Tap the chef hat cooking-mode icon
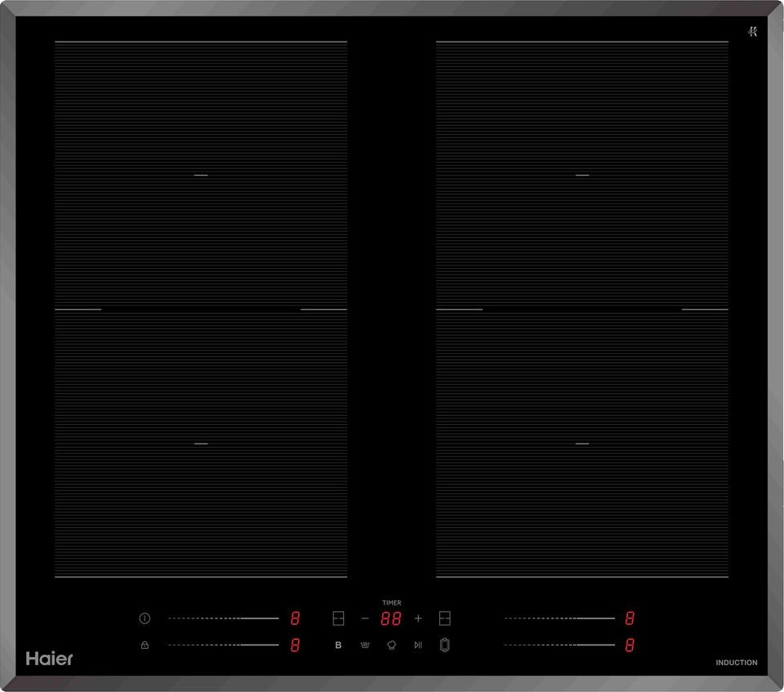The height and width of the screenshot is (692, 784). pyautogui.click(x=391, y=645)
